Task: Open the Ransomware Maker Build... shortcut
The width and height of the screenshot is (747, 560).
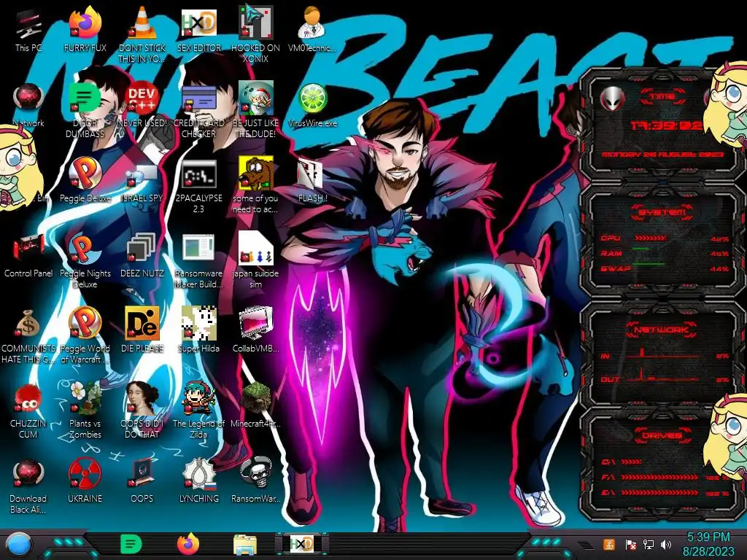Action: coord(199,261)
